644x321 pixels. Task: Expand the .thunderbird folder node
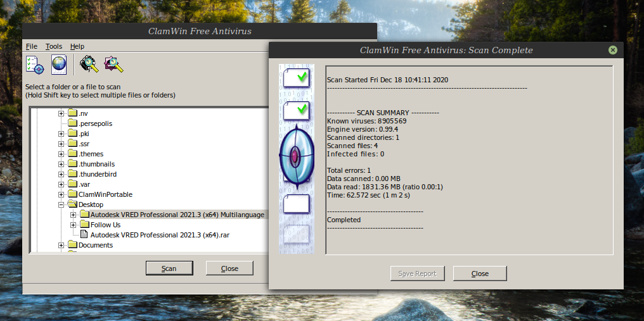[x=61, y=175]
